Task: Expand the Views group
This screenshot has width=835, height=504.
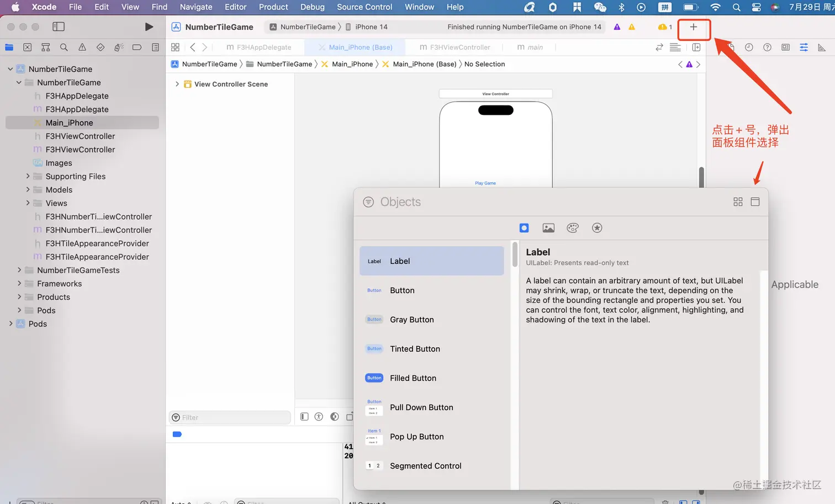Action: click(x=28, y=203)
